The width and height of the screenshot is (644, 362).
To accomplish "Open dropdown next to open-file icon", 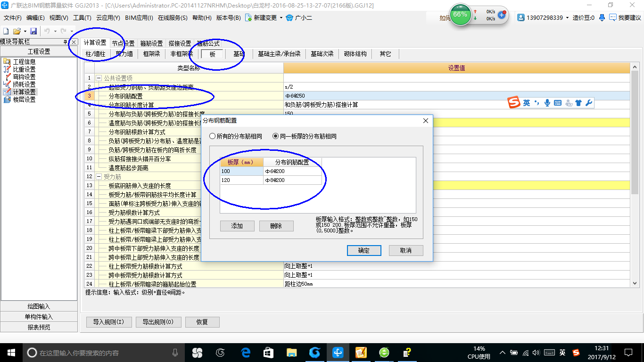I will (25, 31).
